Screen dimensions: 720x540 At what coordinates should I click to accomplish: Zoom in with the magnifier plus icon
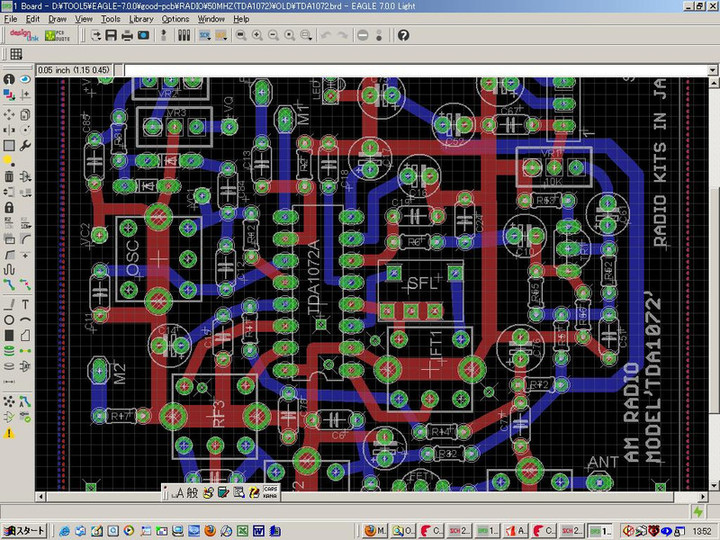(257, 35)
